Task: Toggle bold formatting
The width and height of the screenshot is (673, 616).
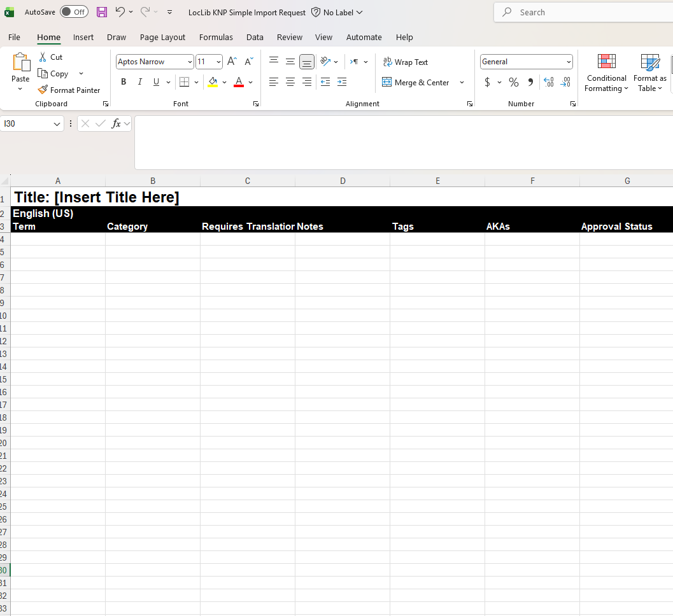Action: pyautogui.click(x=124, y=82)
